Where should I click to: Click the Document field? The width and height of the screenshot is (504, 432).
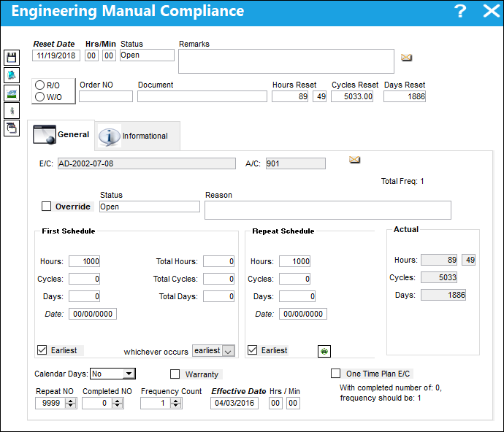click(x=202, y=96)
